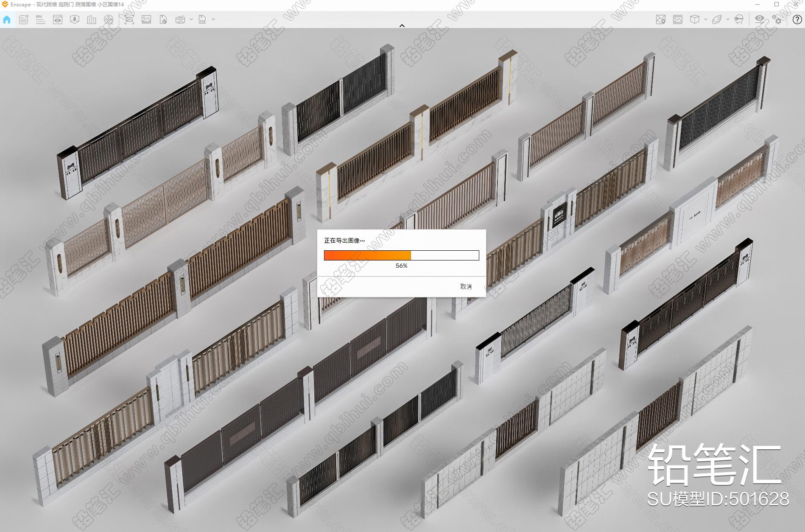
Task: Toggle the minimap location icon
Action: pyautogui.click(x=660, y=20)
